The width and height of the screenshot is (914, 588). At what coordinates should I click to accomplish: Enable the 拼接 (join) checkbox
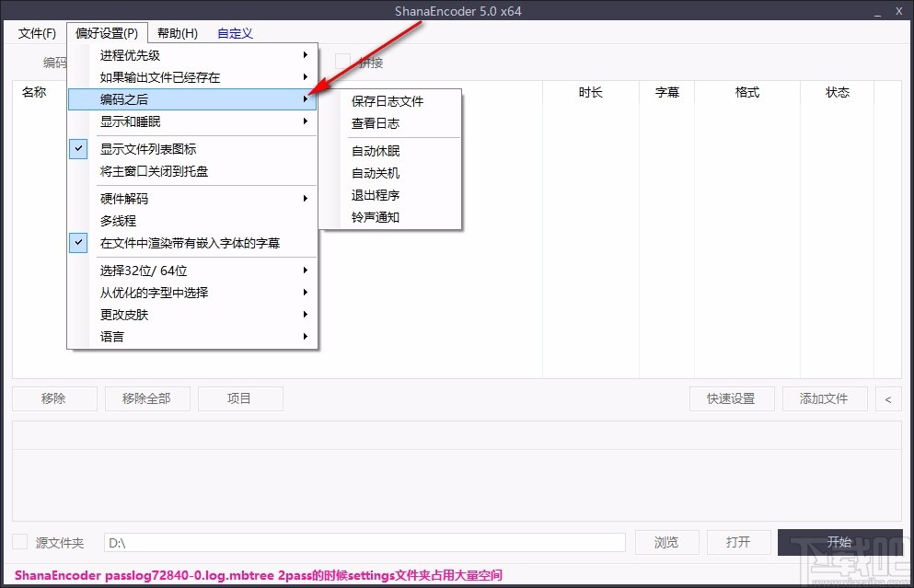tap(343, 63)
